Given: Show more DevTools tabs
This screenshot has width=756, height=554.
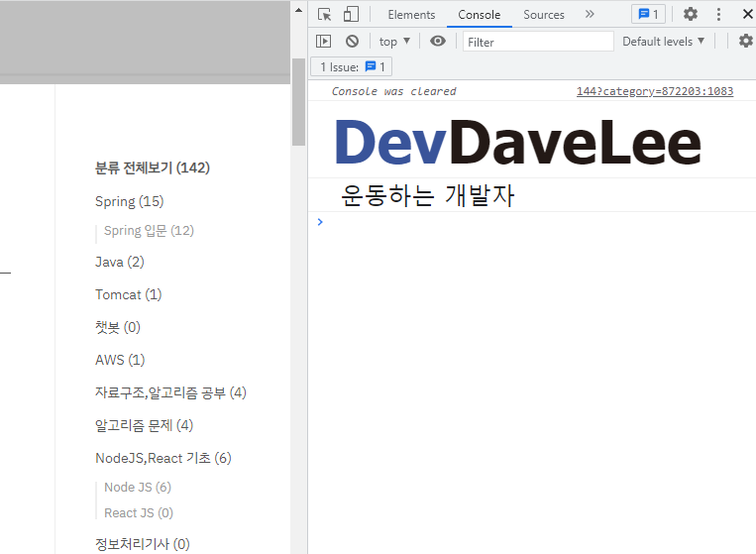Looking at the screenshot, I should point(590,15).
